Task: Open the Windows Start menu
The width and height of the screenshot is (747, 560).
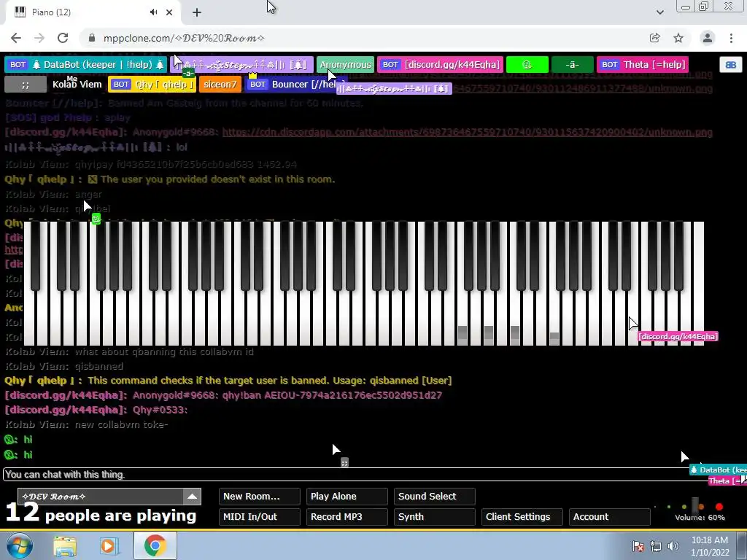Action: point(19,545)
